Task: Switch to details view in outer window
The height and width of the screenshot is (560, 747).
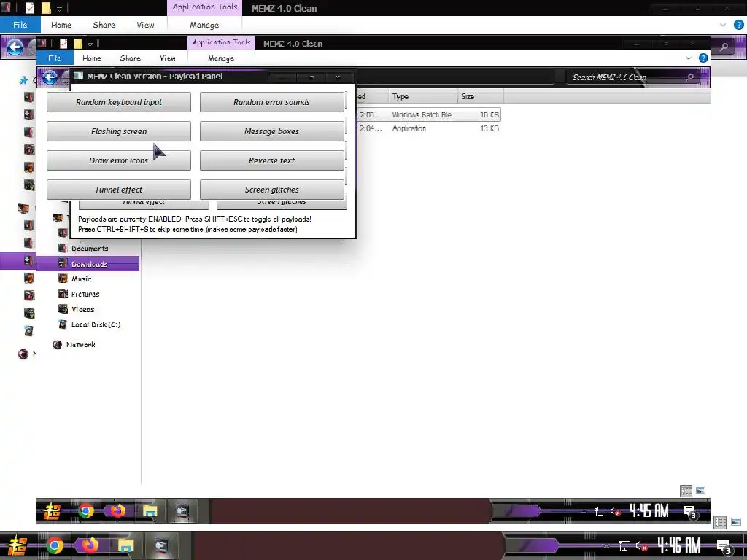Action: [x=720, y=522]
